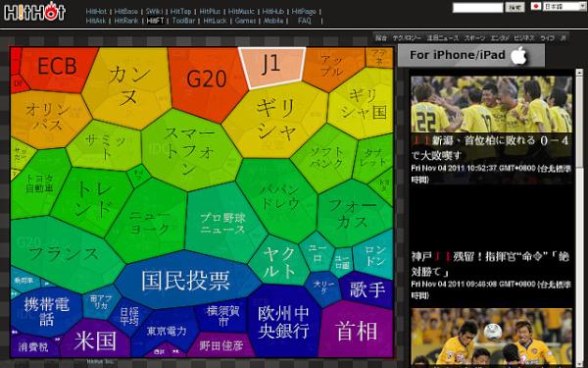Open the SWiki nav link
Screen dimensions: 588x368
click(x=154, y=12)
